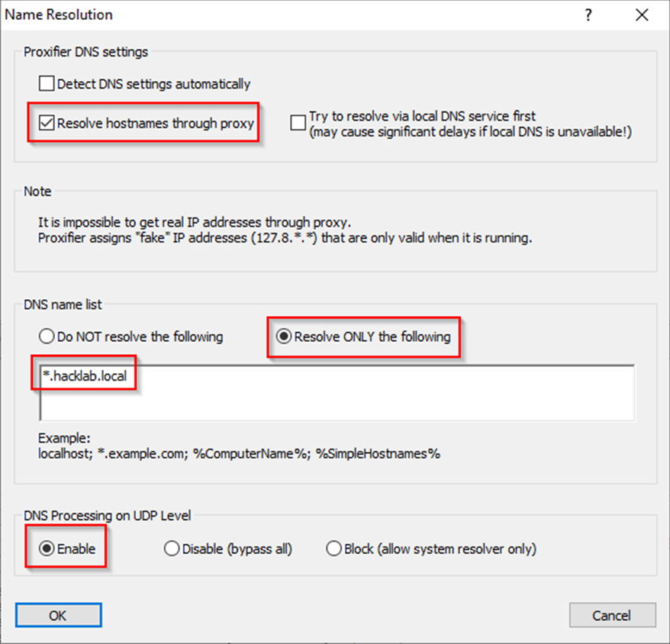Click the Name Resolution title bar text
The height and width of the screenshot is (644, 670).
click(x=59, y=15)
